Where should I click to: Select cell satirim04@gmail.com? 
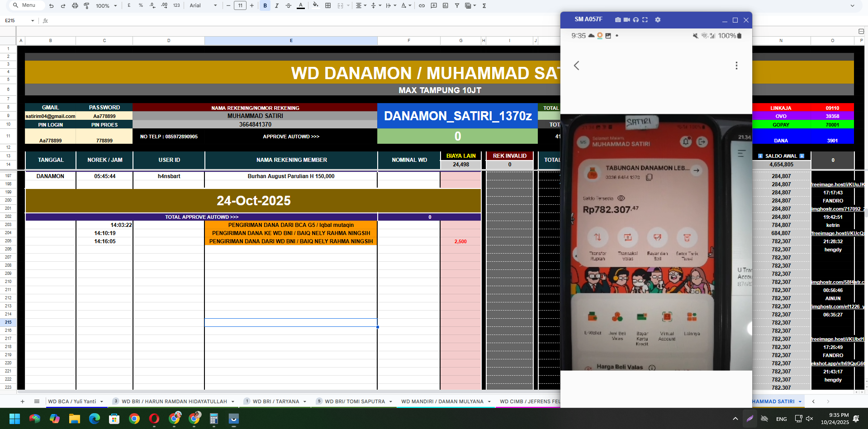point(50,116)
